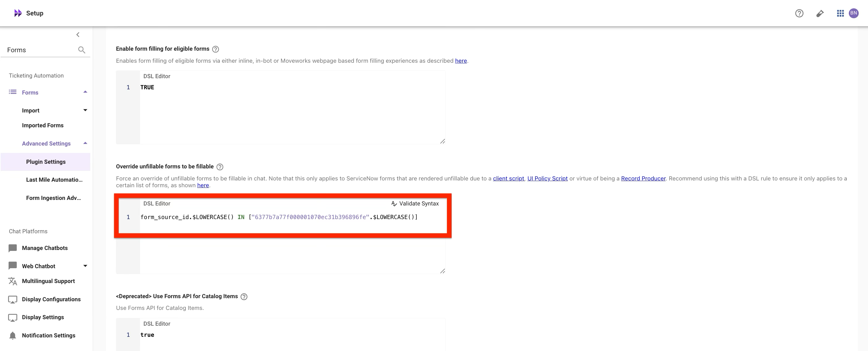Open the help question mark icon in header
Screen dimensions: 868x351
pos(799,13)
